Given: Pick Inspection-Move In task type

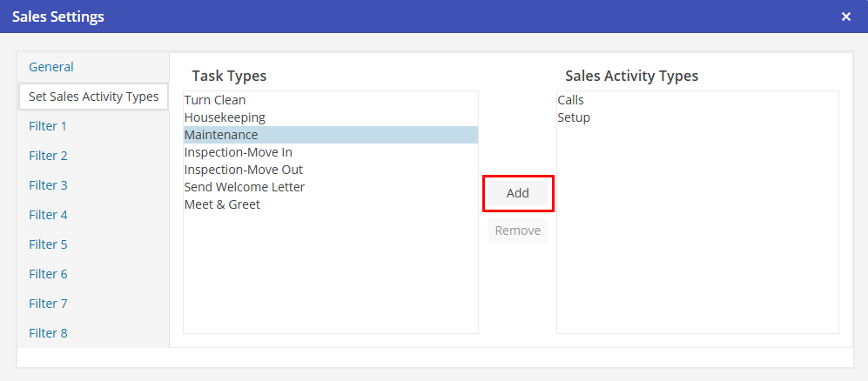Looking at the screenshot, I should (238, 152).
